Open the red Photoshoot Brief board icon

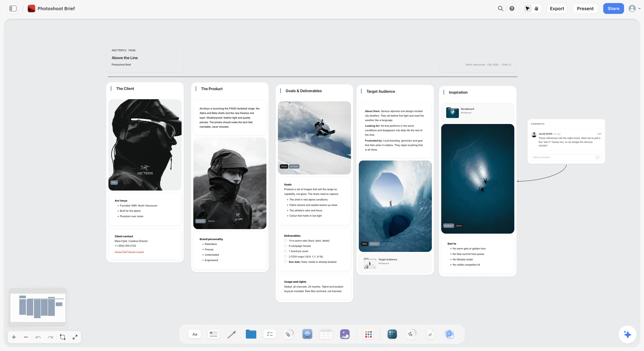point(31,8)
